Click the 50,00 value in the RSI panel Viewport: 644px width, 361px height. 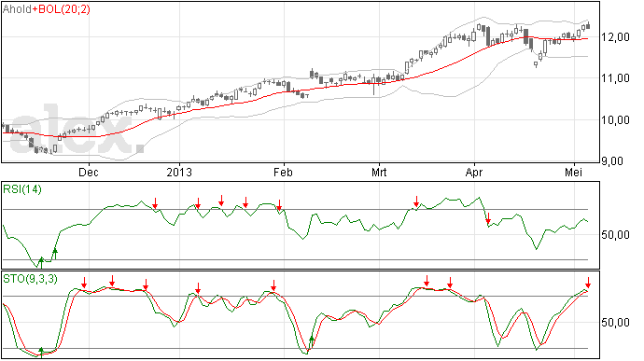coord(615,235)
